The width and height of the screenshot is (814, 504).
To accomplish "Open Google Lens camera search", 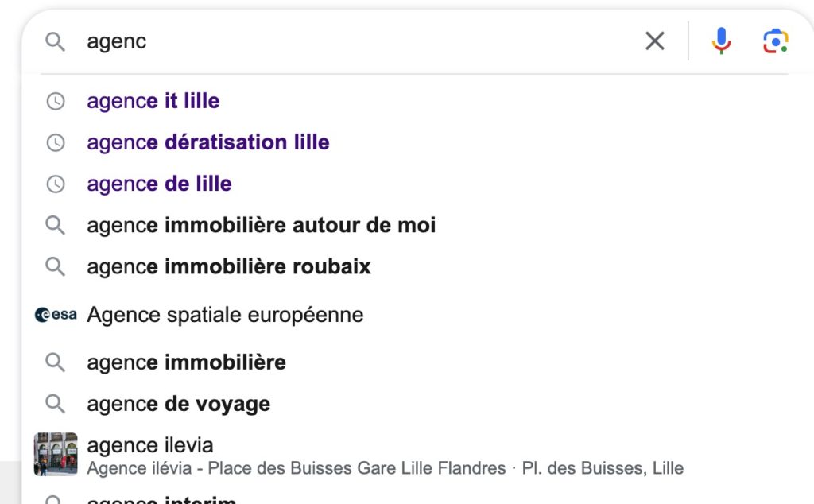I will click(775, 40).
